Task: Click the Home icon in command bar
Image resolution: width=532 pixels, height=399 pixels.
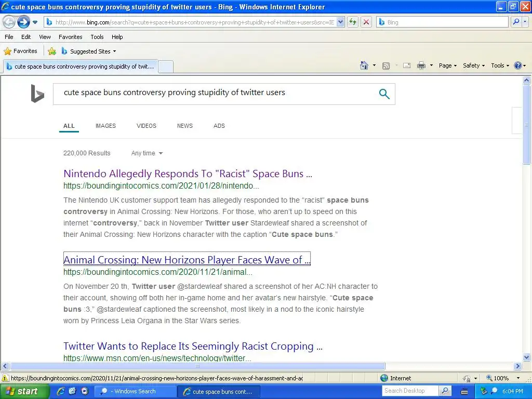Action: tap(364, 65)
